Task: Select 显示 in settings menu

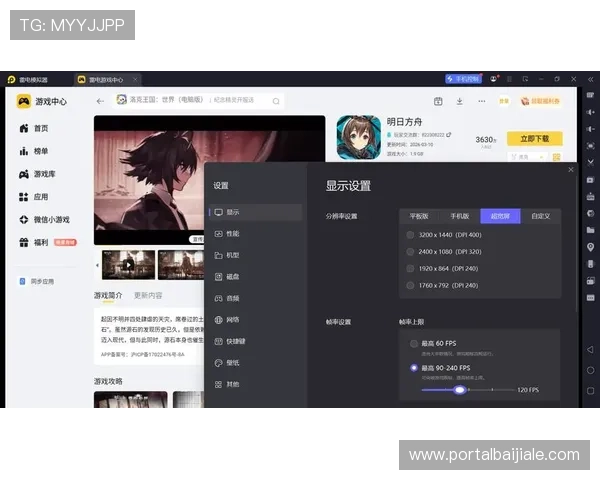Action: coord(256,212)
